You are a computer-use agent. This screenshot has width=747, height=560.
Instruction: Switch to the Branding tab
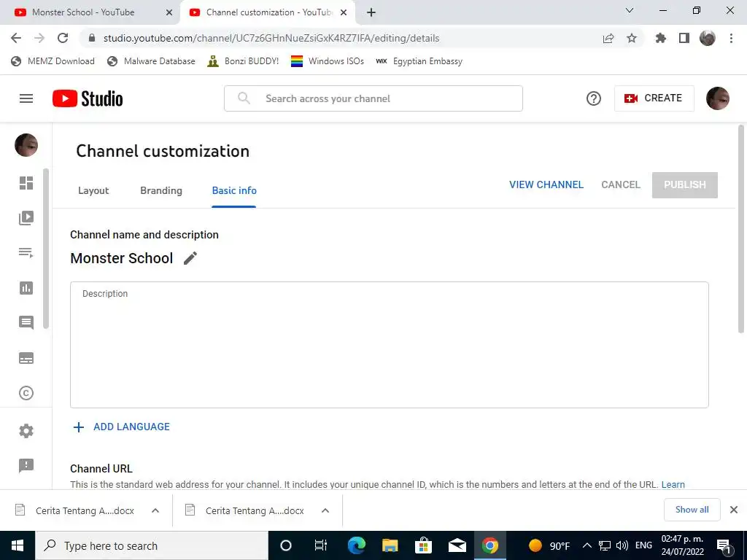pyautogui.click(x=161, y=190)
